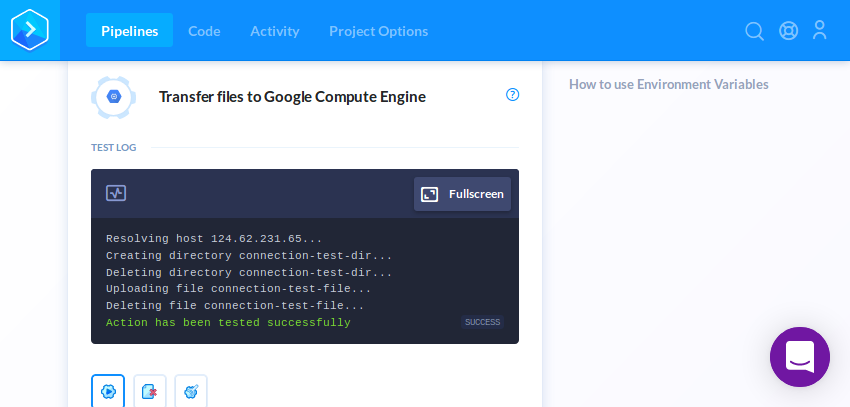Click the 'Resolving host 124.62.231.65...' log line
The height and width of the screenshot is (407, 850).
tap(214, 239)
